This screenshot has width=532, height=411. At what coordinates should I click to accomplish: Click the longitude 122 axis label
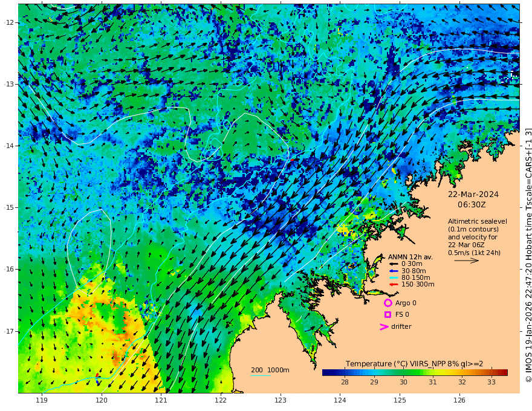[x=221, y=401]
